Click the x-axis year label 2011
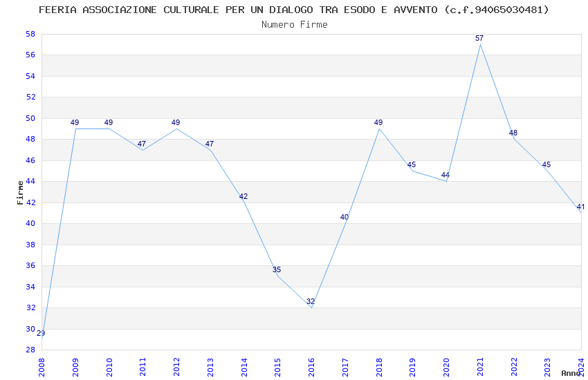 pyautogui.click(x=143, y=367)
